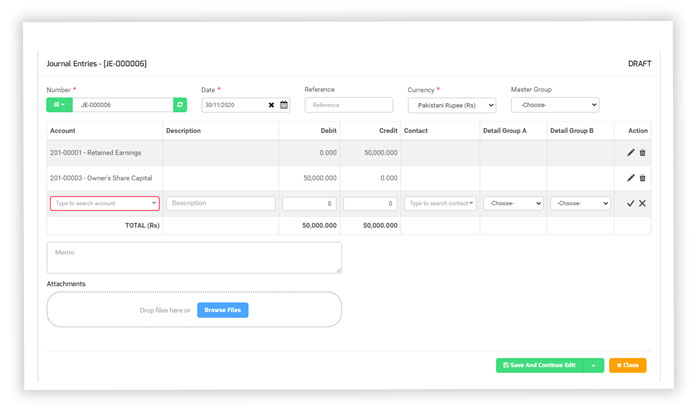Screen dimensions: 699x416
Task: Edit the Retained Earnings row
Action: (x=630, y=153)
